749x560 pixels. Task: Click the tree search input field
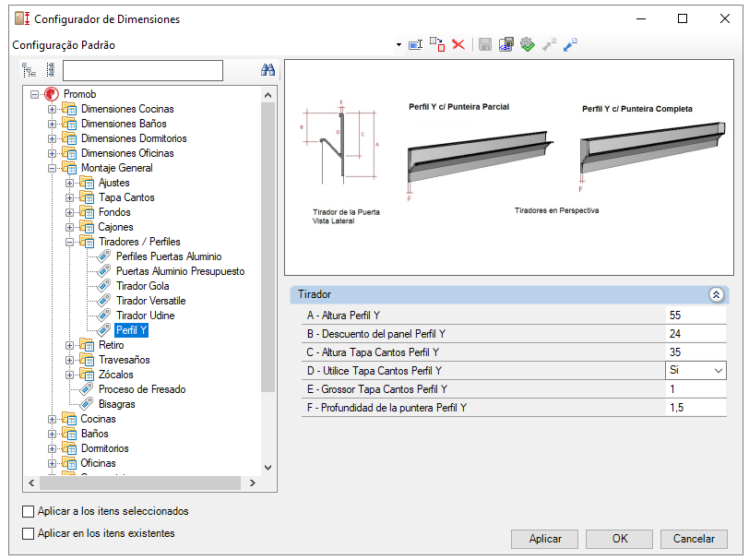143,70
